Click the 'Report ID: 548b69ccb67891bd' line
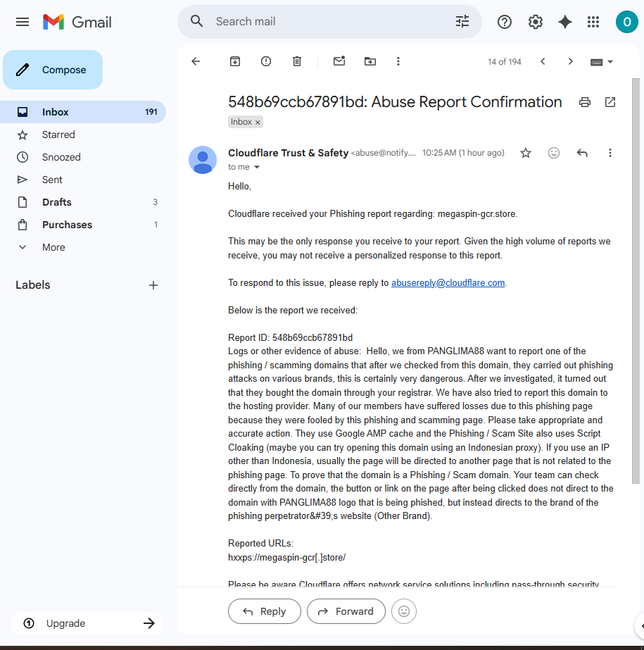 point(290,337)
